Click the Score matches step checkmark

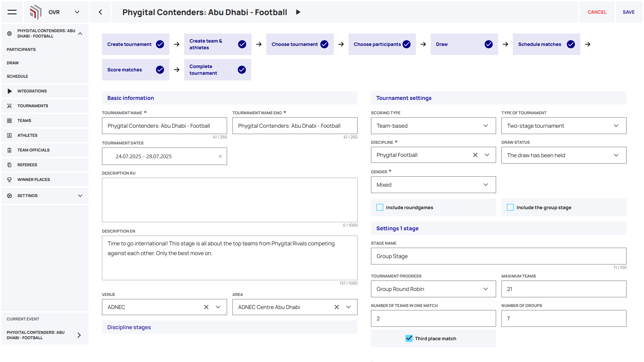tap(160, 70)
